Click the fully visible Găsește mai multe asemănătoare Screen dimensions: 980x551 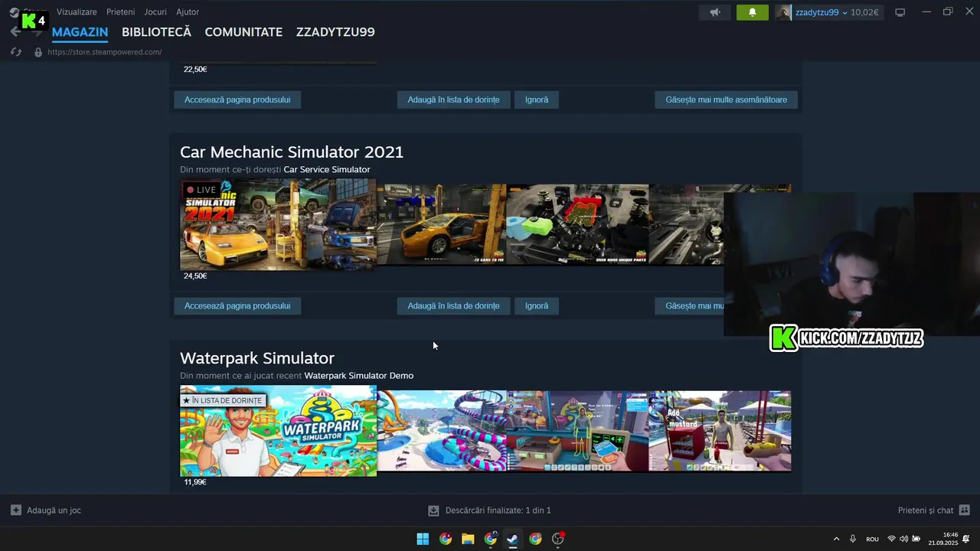click(x=726, y=99)
